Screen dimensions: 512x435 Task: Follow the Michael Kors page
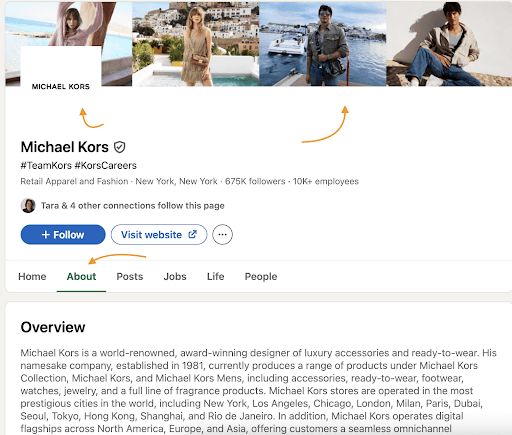[63, 235]
